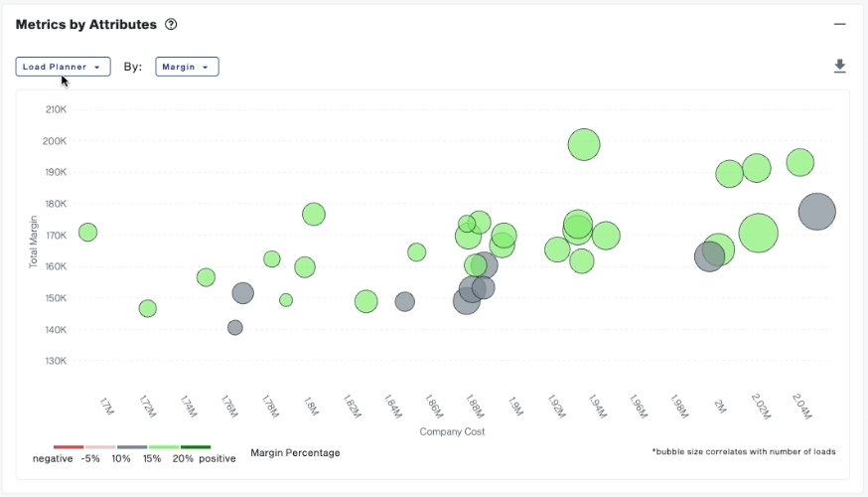This screenshot has width=868, height=497.
Task: Click the leftmost green bubble at 171K
Action: click(x=87, y=233)
